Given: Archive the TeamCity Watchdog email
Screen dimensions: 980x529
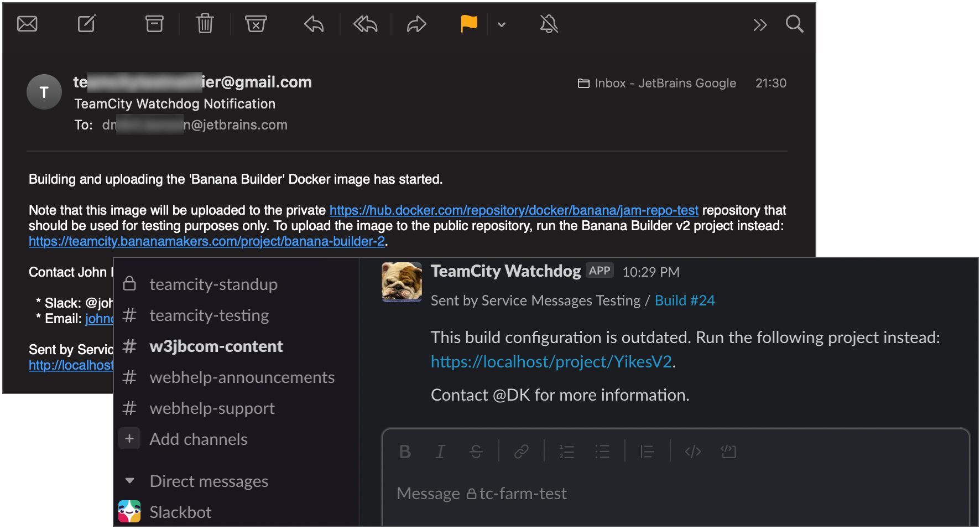Looking at the screenshot, I should [154, 24].
